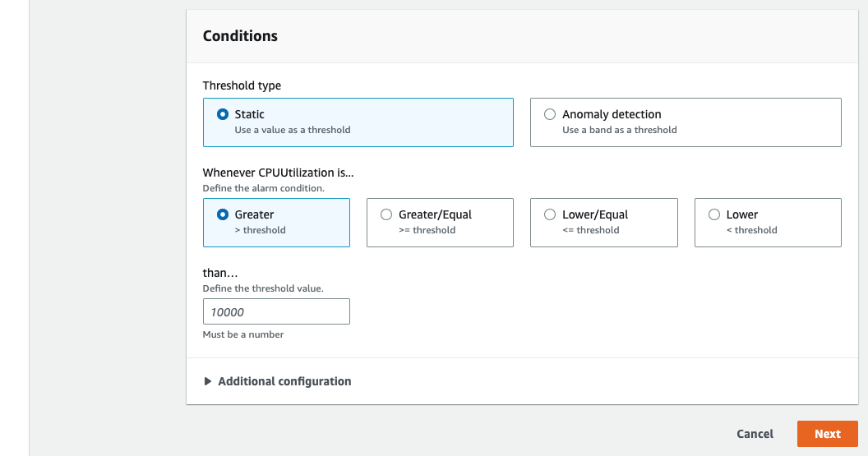Click the Conditions section heading
Viewport: 868px width, 456px height.
(240, 36)
